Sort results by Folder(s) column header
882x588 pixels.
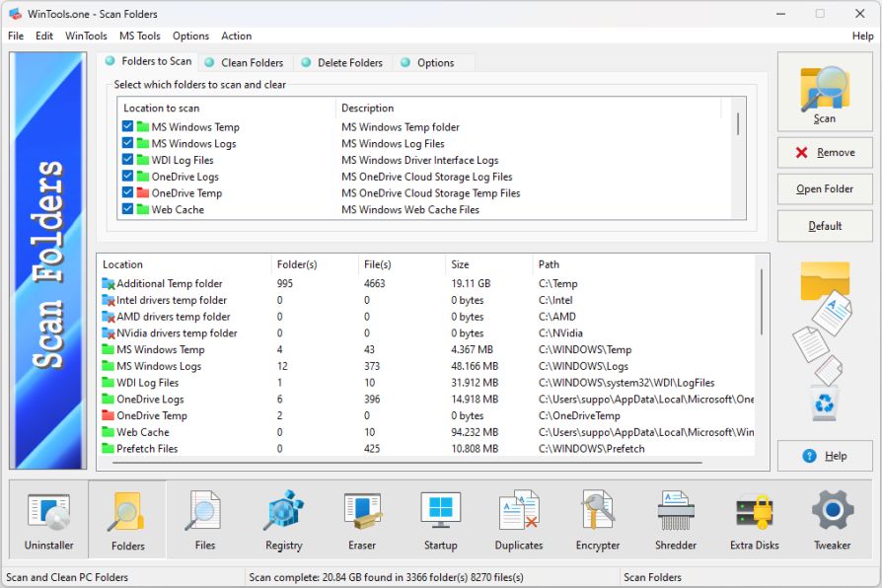point(315,264)
